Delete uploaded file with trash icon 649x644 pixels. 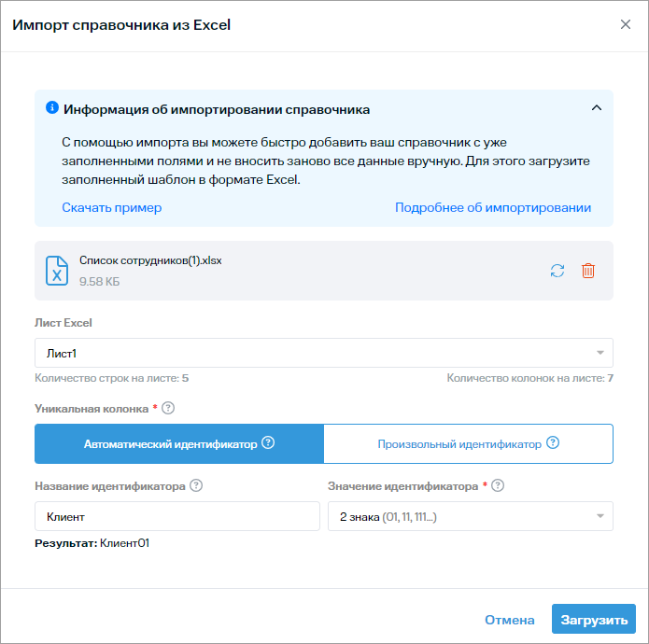588,271
